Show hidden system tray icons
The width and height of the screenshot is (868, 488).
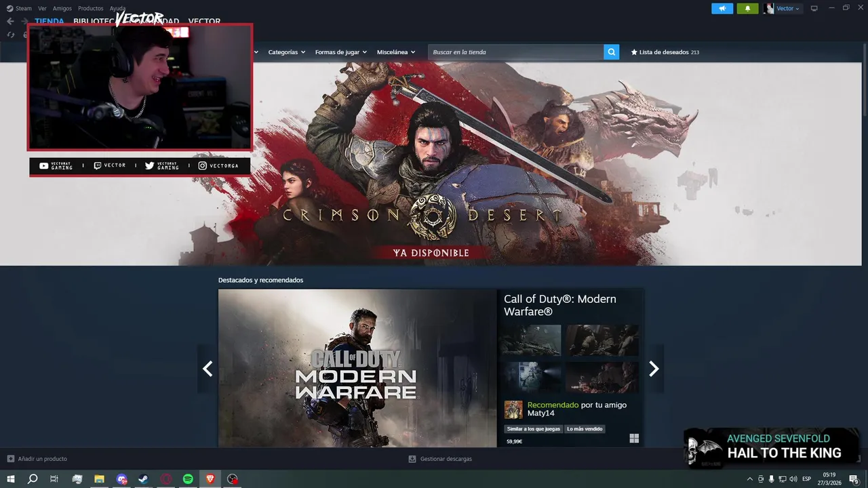(x=749, y=479)
